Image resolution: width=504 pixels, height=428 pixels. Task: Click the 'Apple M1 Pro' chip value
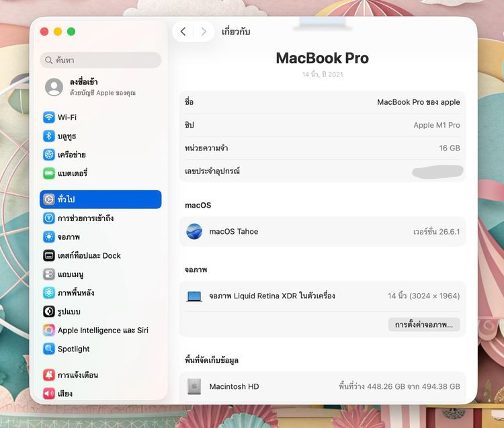tap(437, 125)
